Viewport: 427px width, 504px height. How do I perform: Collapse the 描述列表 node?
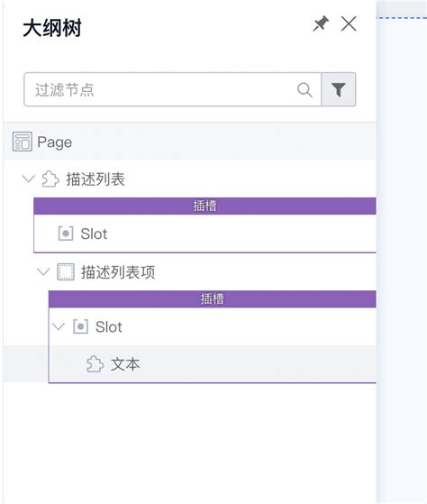point(28,179)
